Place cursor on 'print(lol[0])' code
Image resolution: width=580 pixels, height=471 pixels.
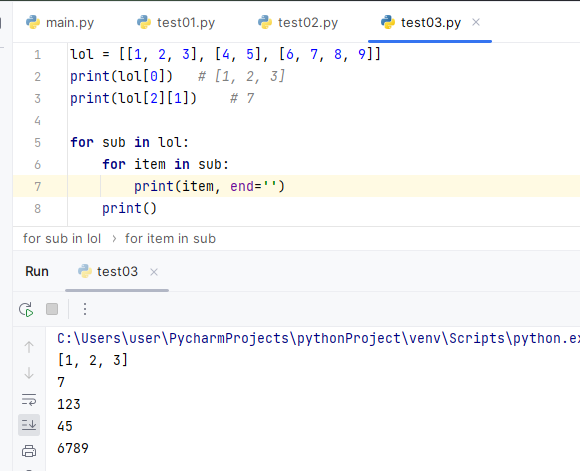pos(121,77)
